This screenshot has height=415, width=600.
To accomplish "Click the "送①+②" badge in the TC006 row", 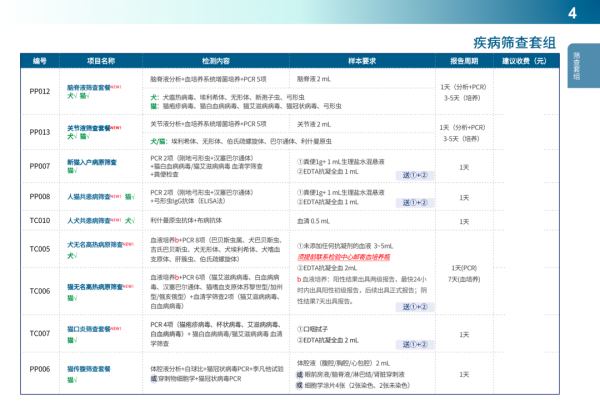I will pos(415,307).
